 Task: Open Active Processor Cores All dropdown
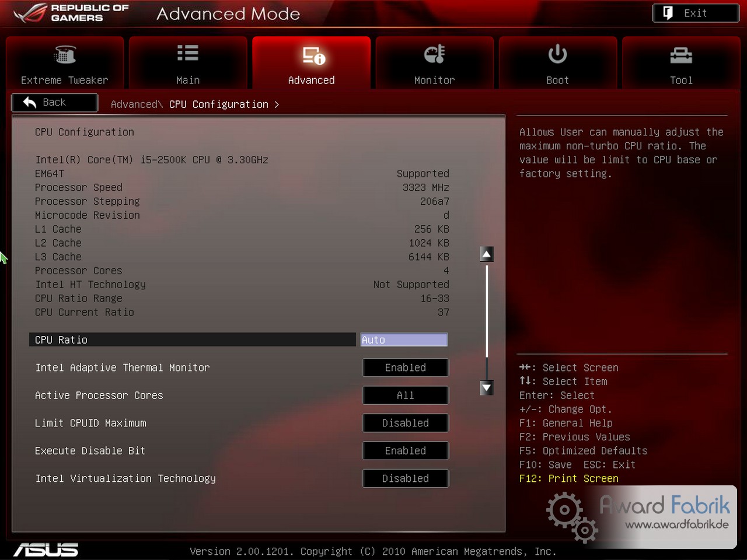pyautogui.click(x=406, y=395)
